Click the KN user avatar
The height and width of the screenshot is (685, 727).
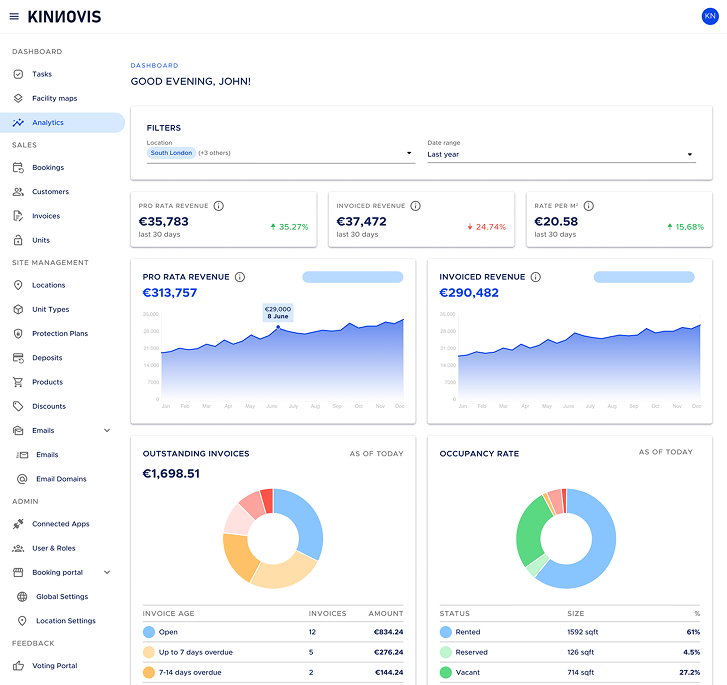[709, 16]
